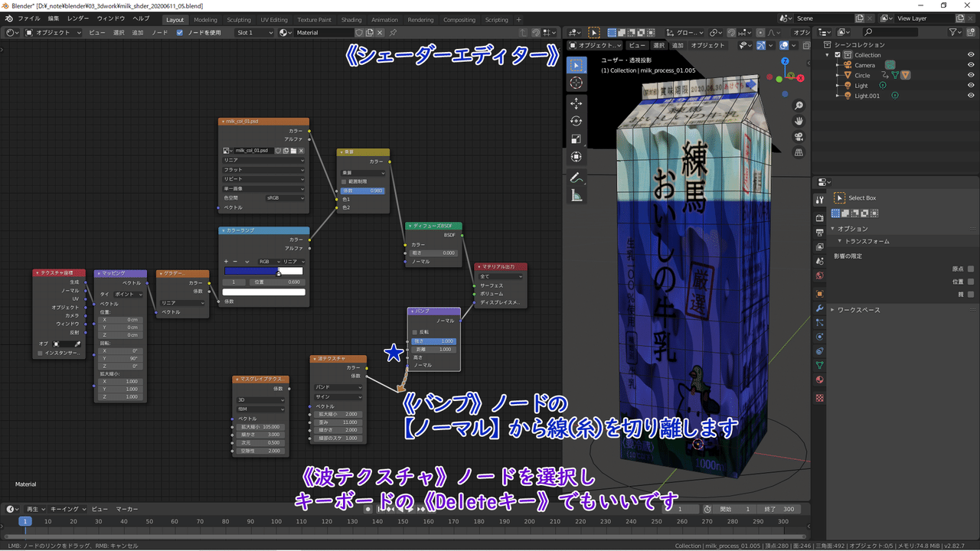This screenshot has width=980, height=551.
Task: Select the Annotate pencil tool
Action: click(577, 178)
